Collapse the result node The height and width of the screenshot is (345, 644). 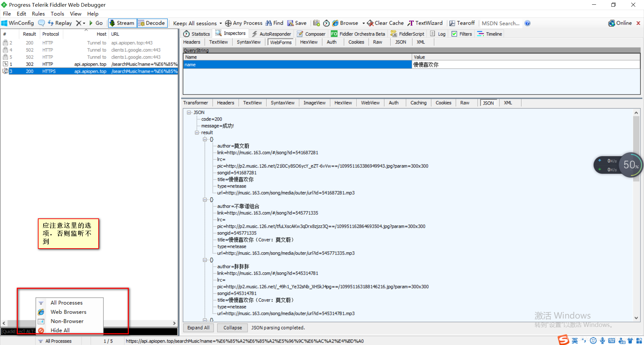coord(197,133)
